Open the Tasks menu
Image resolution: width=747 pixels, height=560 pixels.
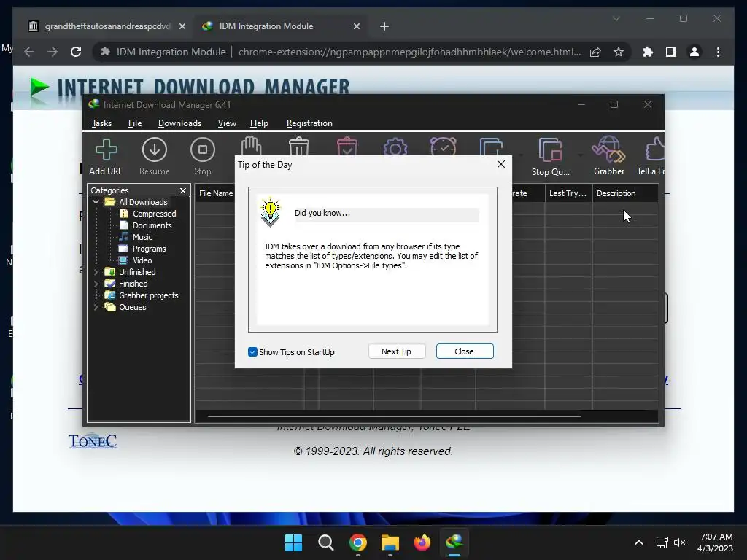click(x=101, y=123)
